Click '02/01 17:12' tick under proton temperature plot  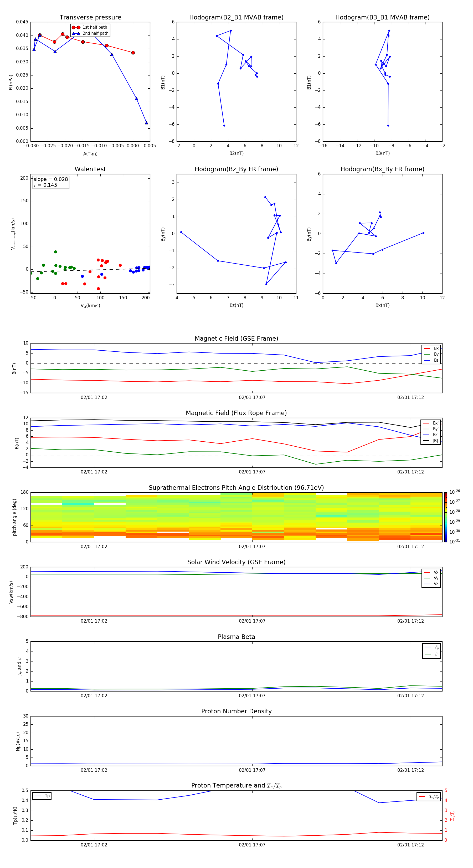click(x=410, y=845)
